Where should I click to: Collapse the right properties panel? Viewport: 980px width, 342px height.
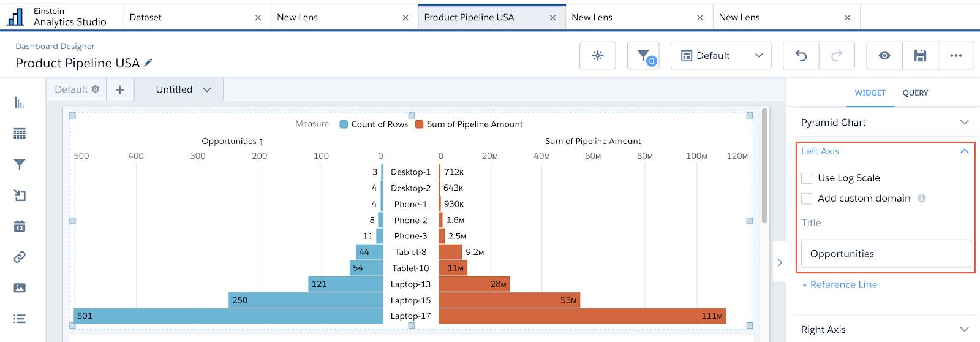(x=780, y=262)
